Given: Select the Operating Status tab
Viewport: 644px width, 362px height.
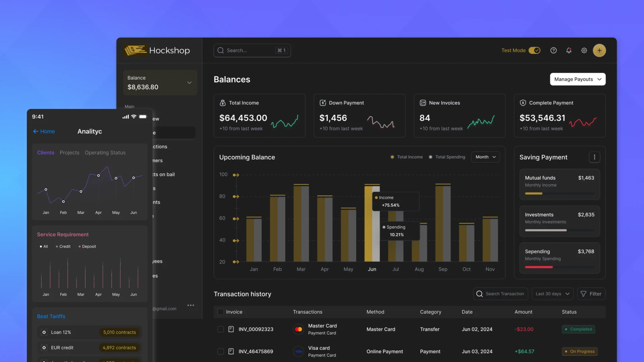Looking at the screenshot, I should tap(105, 153).
